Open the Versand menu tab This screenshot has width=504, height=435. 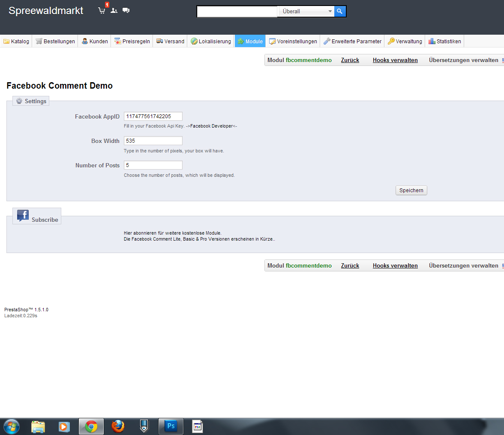click(x=170, y=41)
